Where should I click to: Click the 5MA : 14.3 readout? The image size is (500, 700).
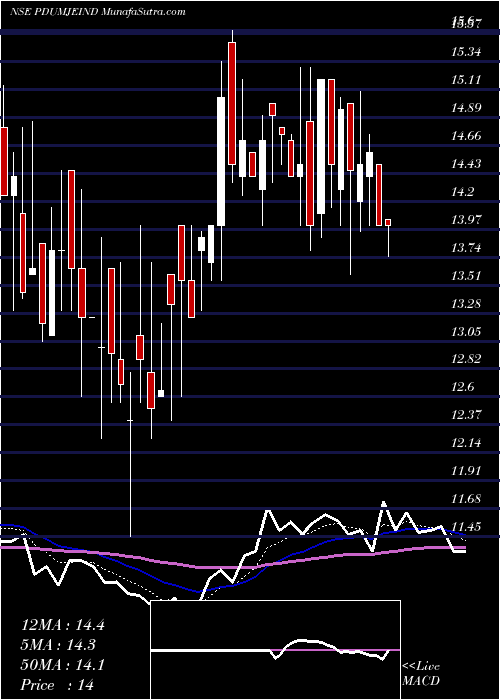pos(58,645)
